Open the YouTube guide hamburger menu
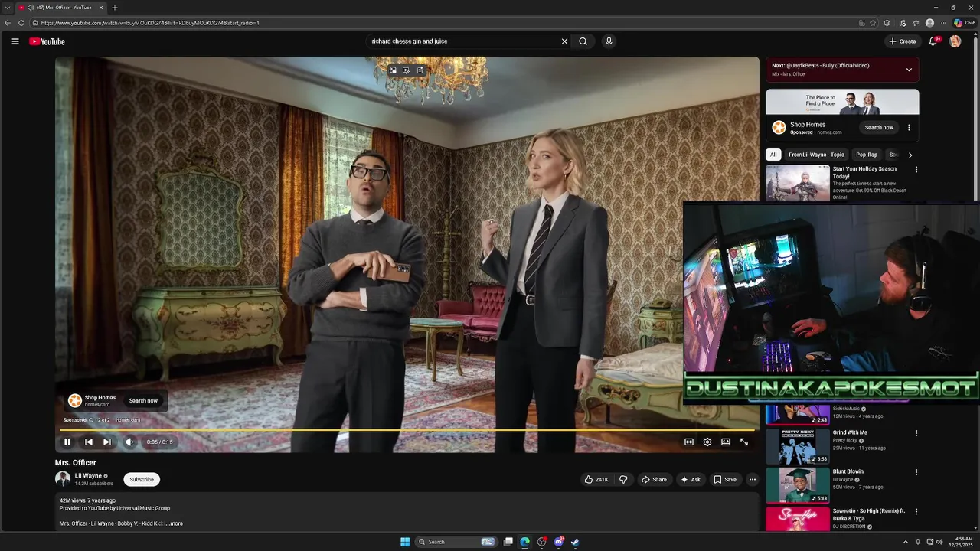The width and height of the screenshot is (980, 551). pos(15,41)
